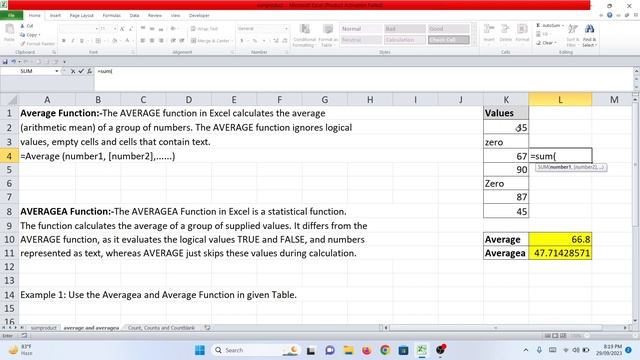
Task: Open the File tab
Action: coord(11,15)
